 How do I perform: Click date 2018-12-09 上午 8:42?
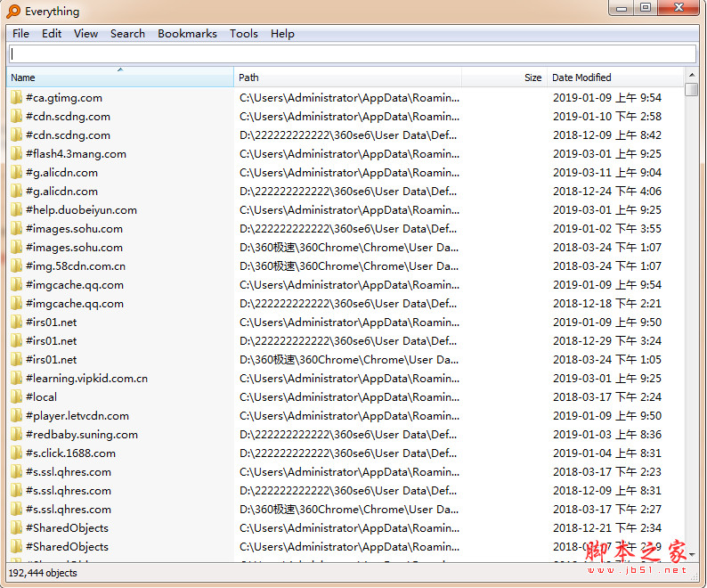point(607,135)
